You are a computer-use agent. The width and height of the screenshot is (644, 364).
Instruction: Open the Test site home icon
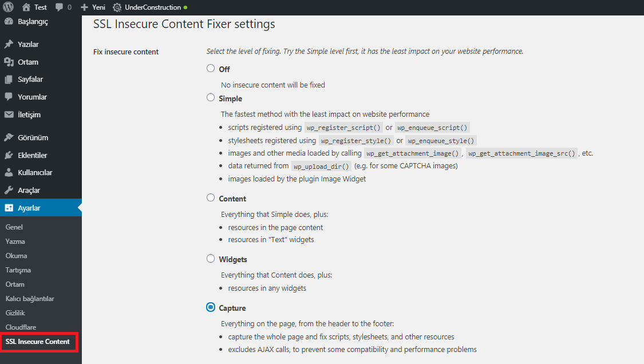[x=26, y=7]
